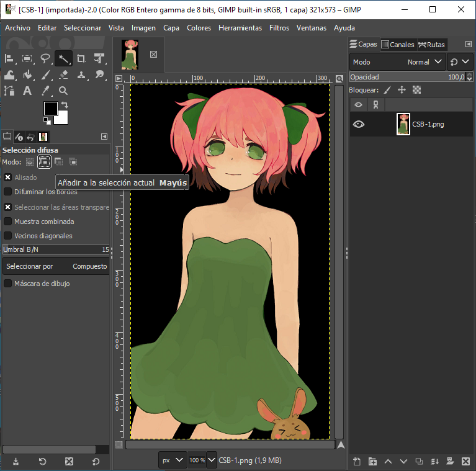This screenshot has width=476, height=471.
Task: Open the Device Status tab
Action: click(19, 137)
